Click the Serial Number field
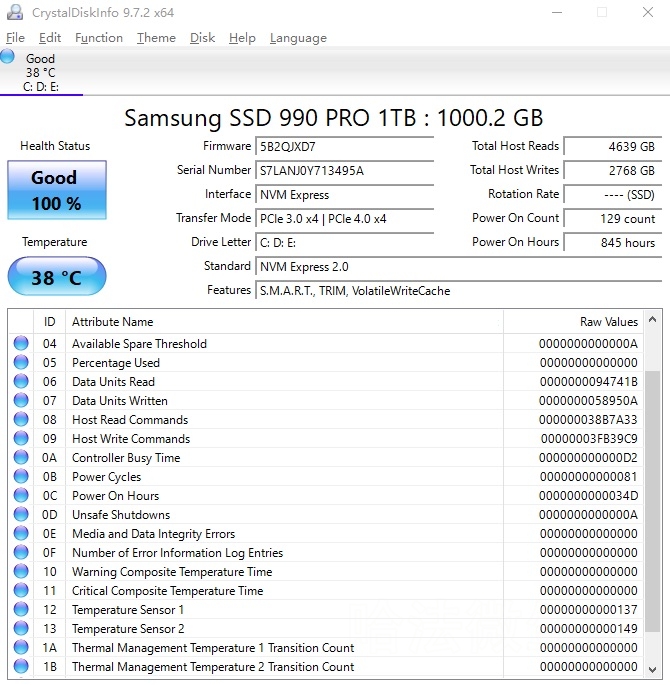This screenshot has height=685, width=670. pos(345,170)
